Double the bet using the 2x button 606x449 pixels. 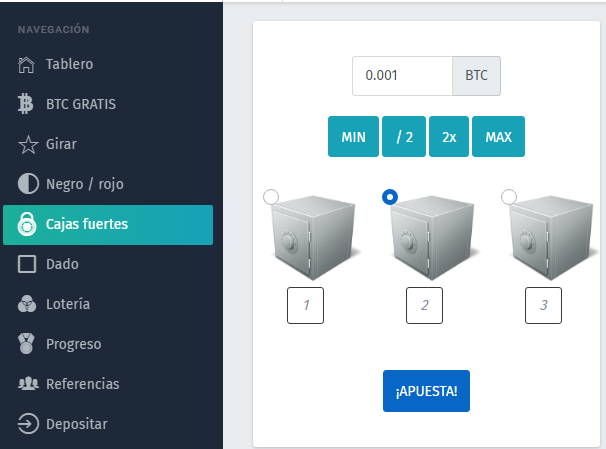[x=449, y=136]
